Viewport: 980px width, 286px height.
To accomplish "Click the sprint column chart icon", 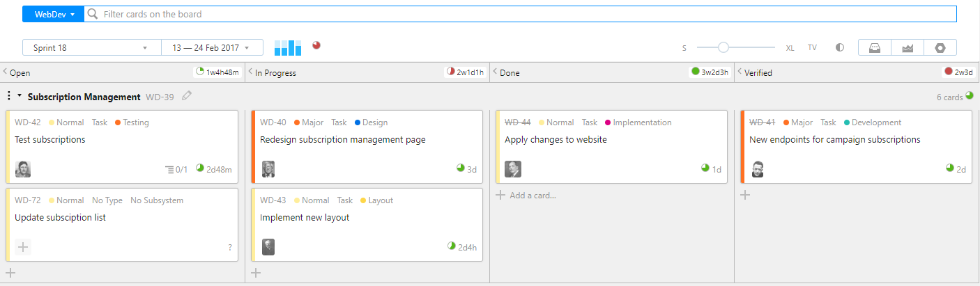I will coord(288,47).
